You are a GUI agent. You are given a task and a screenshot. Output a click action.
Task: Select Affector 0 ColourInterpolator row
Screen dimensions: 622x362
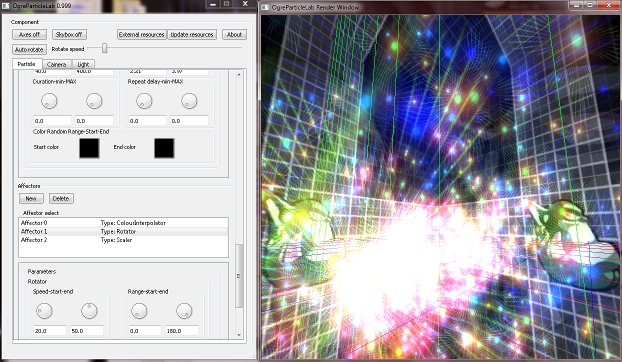point(123,223)
